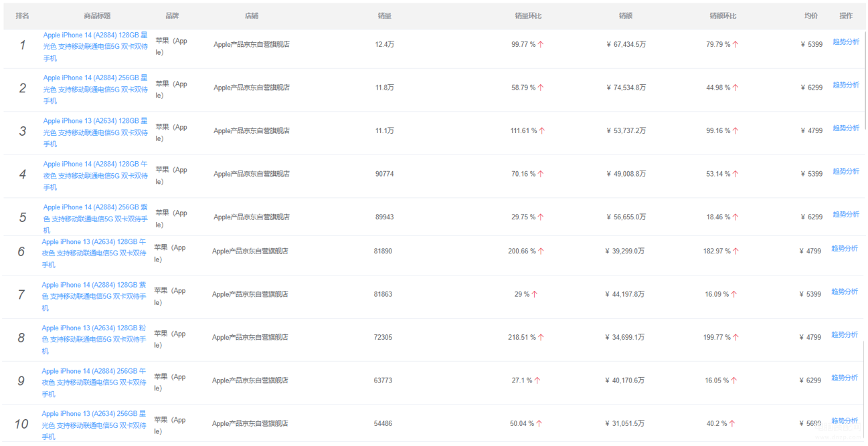Select the sales cell 12.4万
Viewport: 868px width, 446px height.
coord(384,45)
